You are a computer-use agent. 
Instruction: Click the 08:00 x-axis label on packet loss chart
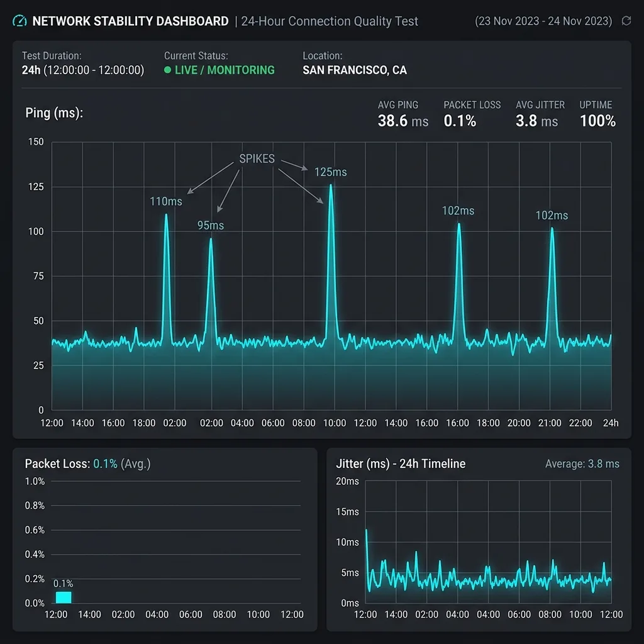point(225,614)
